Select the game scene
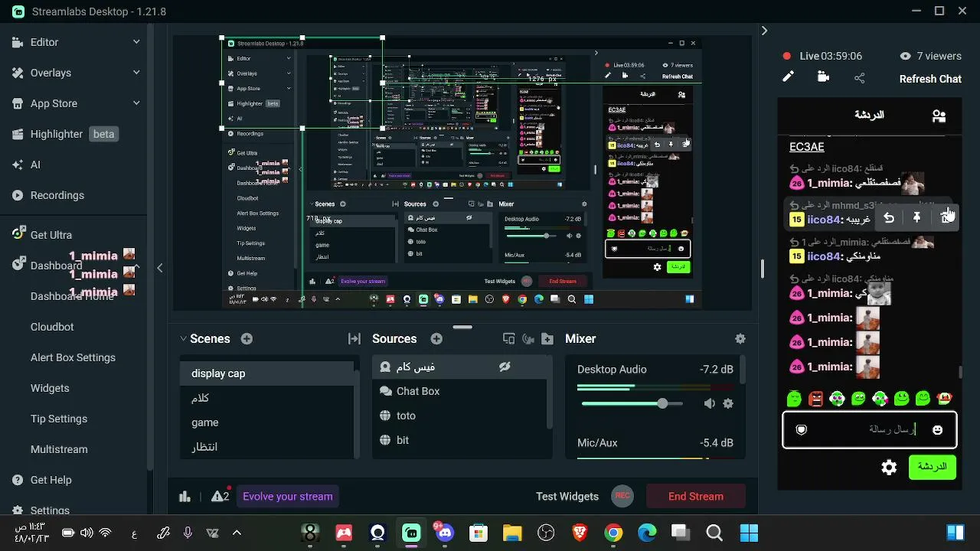The height and width of the screenshot is (551, 980). (x=267, y=422)
